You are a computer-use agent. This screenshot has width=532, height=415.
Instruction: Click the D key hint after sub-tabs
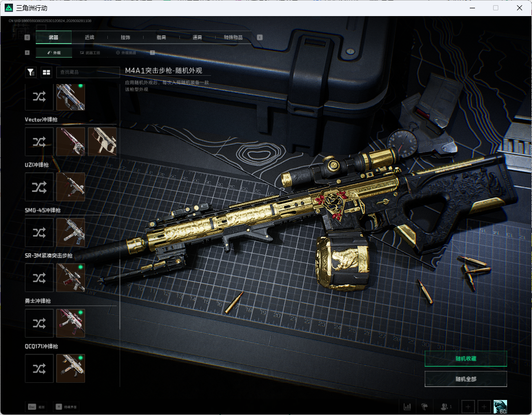pyautogui.click(x=152, y=52)
